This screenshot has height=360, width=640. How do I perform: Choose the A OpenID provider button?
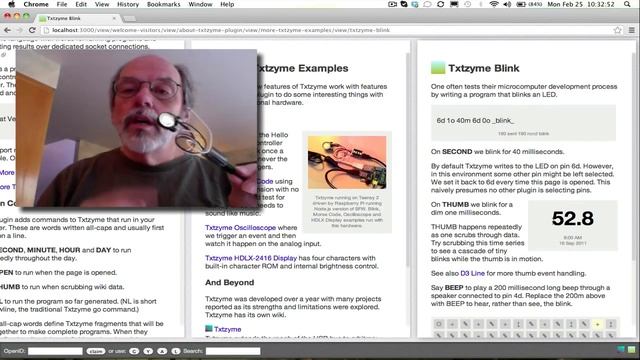coord(162,351)
